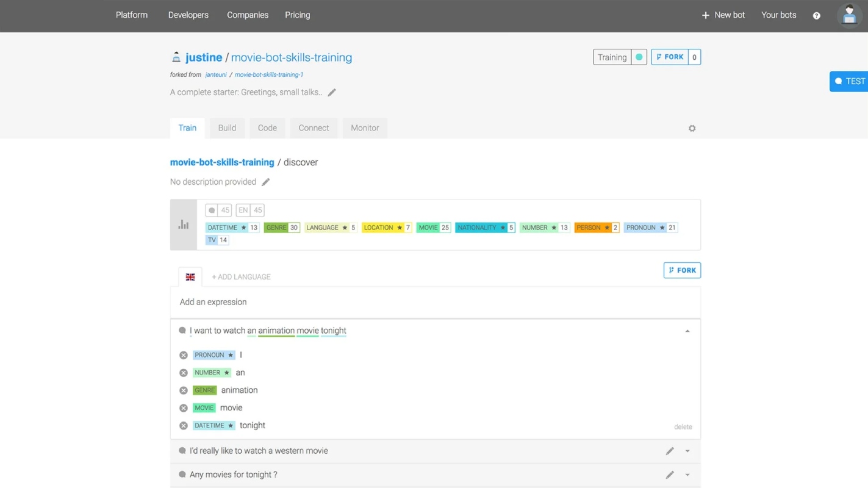Click the EN language count badge
This screenshot has height=488, width=868.
[x=250, y=210]
